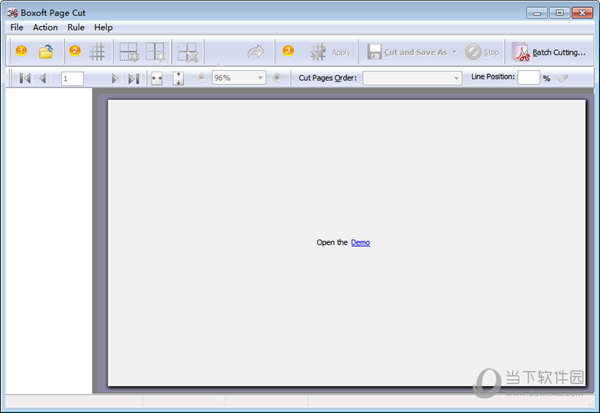Open the File menu
Screen dimensions: 600x413
(16, 28)
